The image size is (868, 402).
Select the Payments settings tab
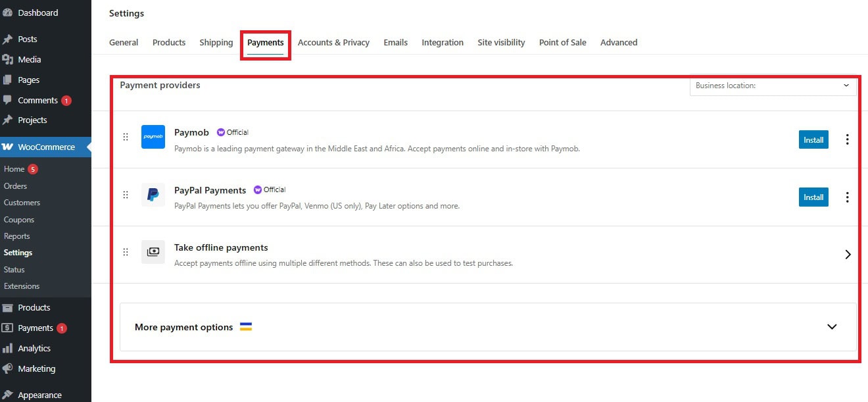pos(266,43)
